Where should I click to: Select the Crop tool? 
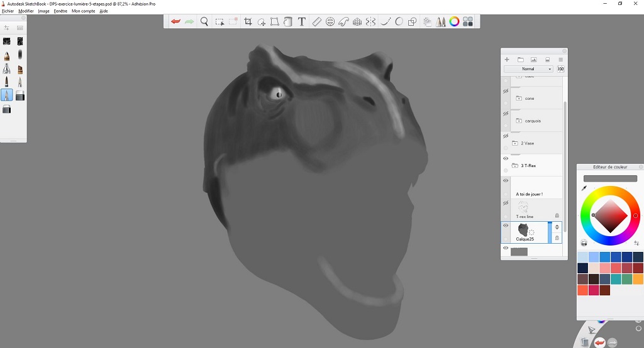(x=248, y=21)
